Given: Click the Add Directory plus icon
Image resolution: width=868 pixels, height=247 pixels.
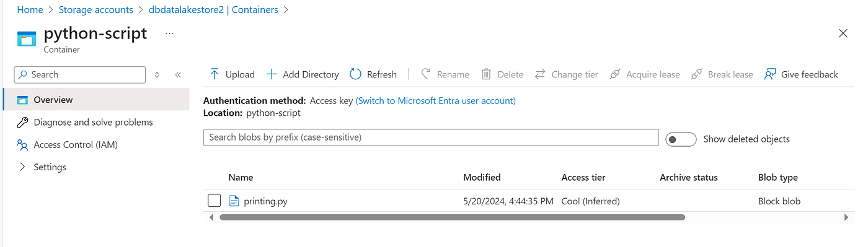Looking at the screenshot, I should 272,74.
